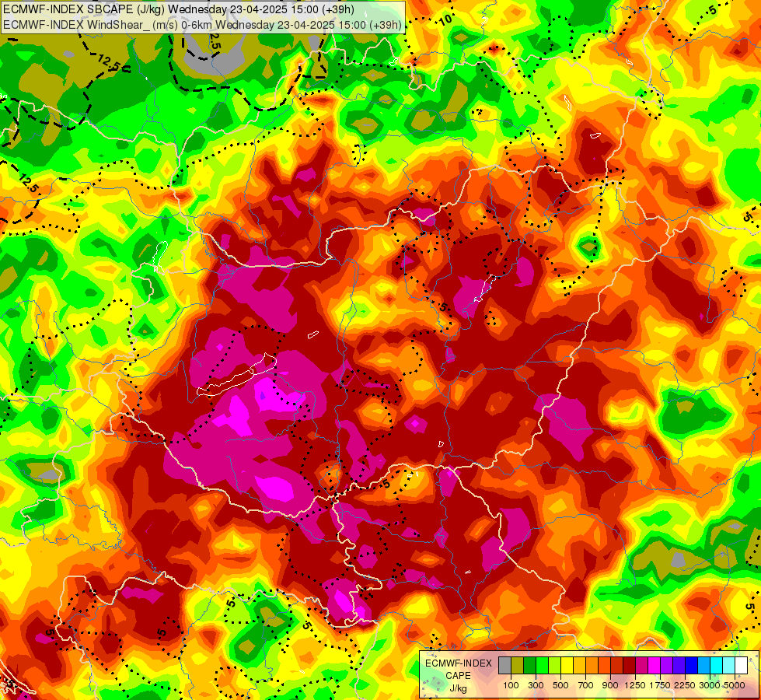Click the 'ECMWF-INDEX' label inside the legend box
The height and width of the screenshot is (700, 761).
click(x=458, y=663)
